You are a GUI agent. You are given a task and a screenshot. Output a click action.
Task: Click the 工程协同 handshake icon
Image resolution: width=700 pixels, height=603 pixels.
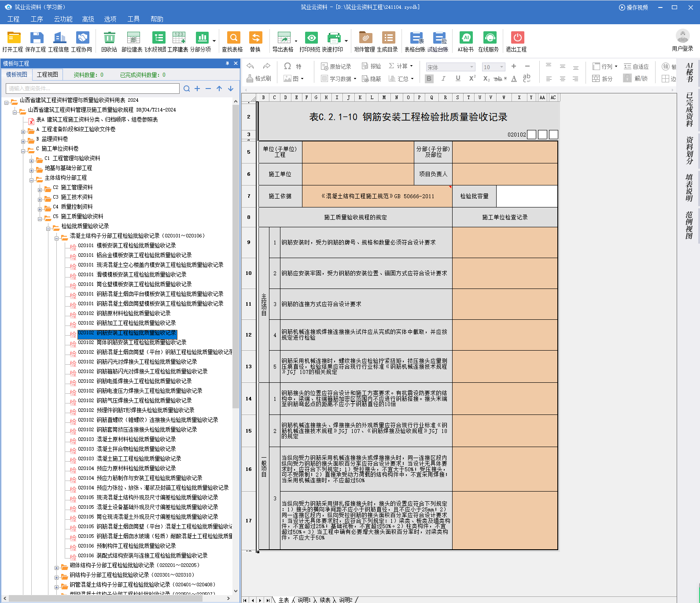click(82, 41)
